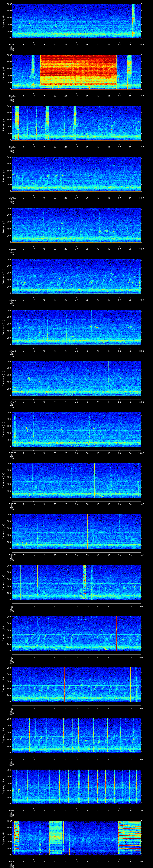The image size is (153, 868).
Task: Click the '10:00' end time label
Action: 141,453
